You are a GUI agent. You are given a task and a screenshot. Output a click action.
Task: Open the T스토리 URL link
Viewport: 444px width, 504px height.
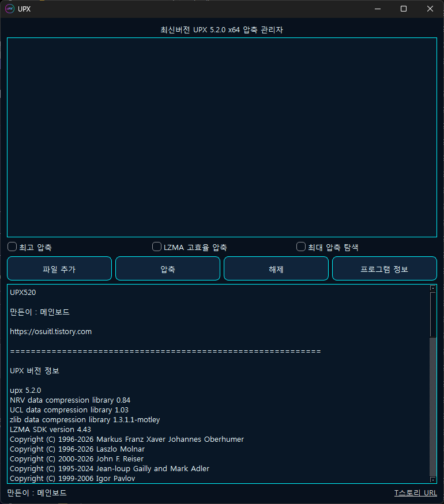pos(416,492)
